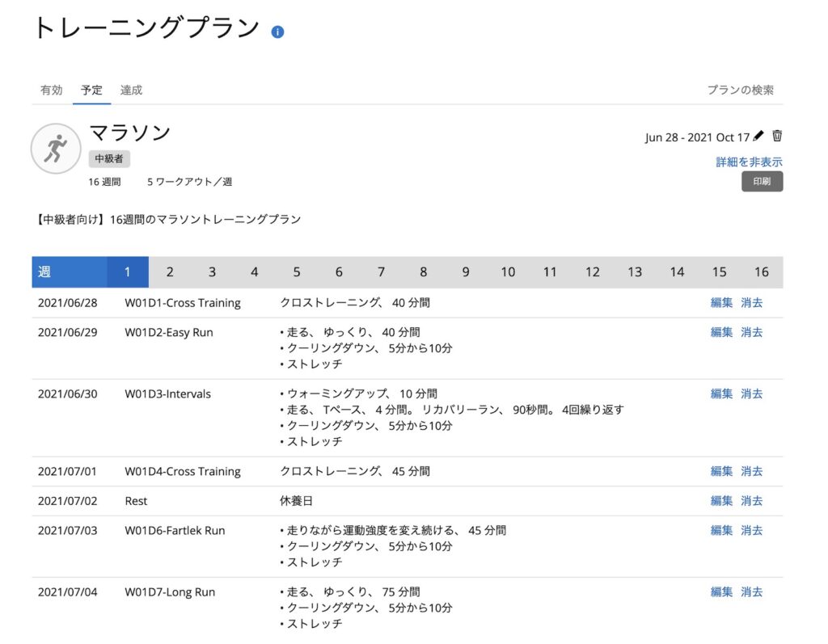Screen dimensions: 828x644
Task: Click the トレーニングプラン page heading
Action: (146, 28)
